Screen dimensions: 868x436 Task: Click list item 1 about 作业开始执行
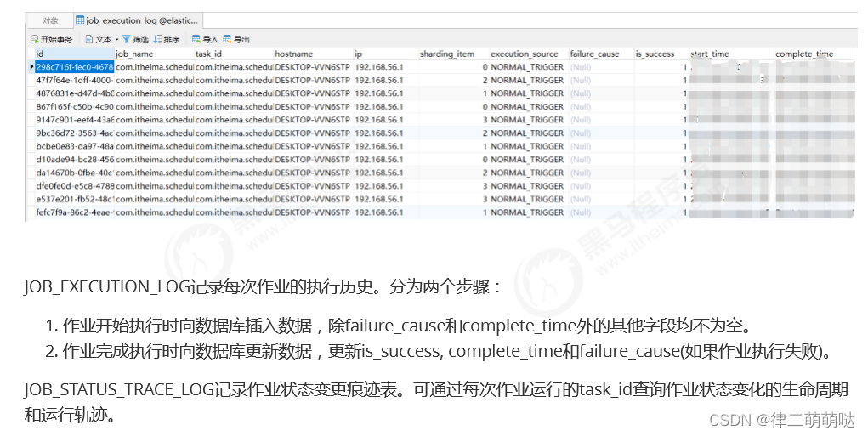tap(400, 326)
